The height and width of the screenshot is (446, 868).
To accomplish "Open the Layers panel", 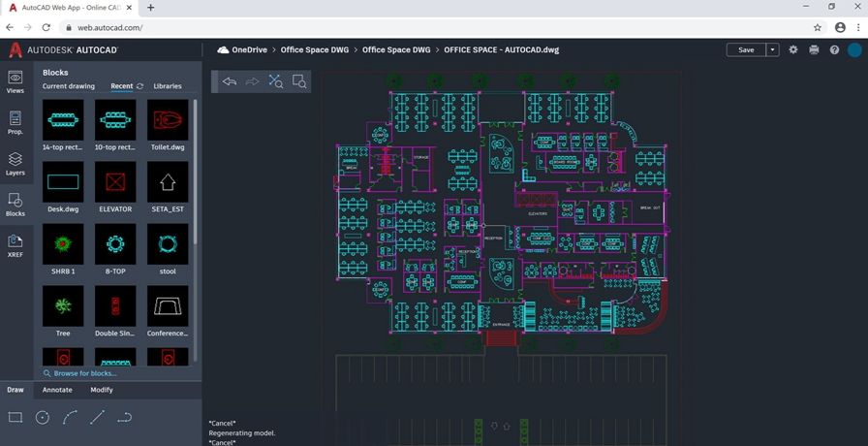I will click(15, 164).
